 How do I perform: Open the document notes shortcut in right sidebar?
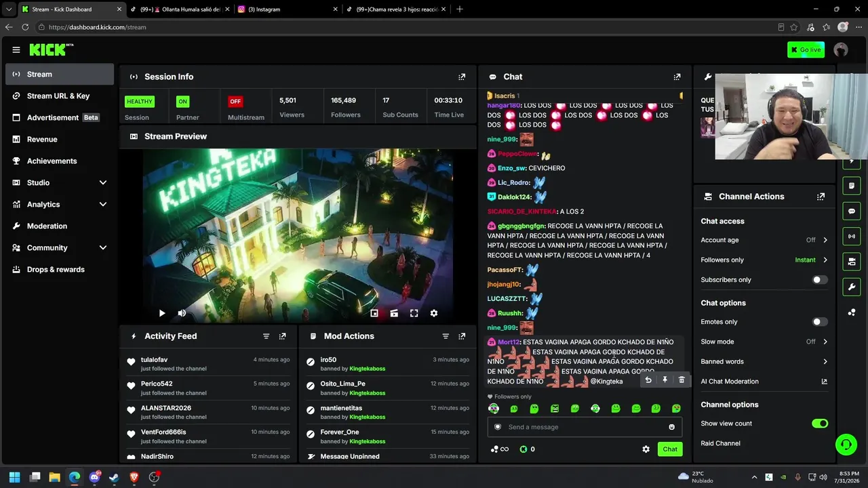pyautogui.click(x=852, y=186)
